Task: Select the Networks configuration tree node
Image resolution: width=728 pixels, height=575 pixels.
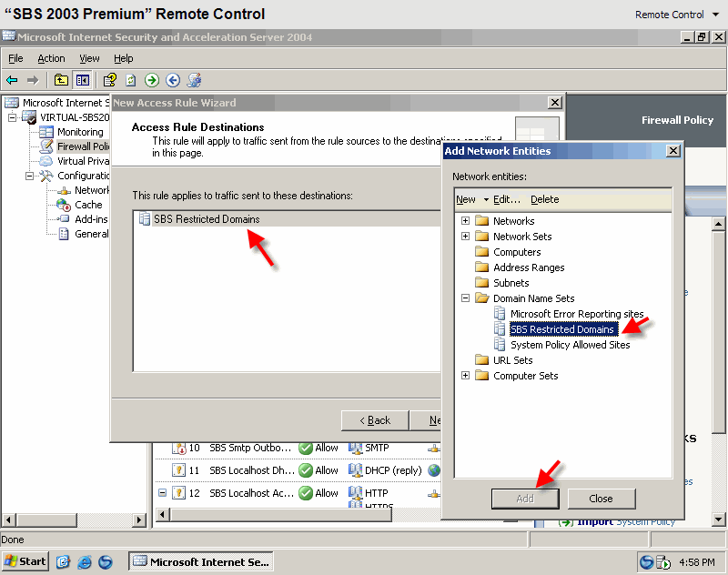Action: [x=92, y=190]
